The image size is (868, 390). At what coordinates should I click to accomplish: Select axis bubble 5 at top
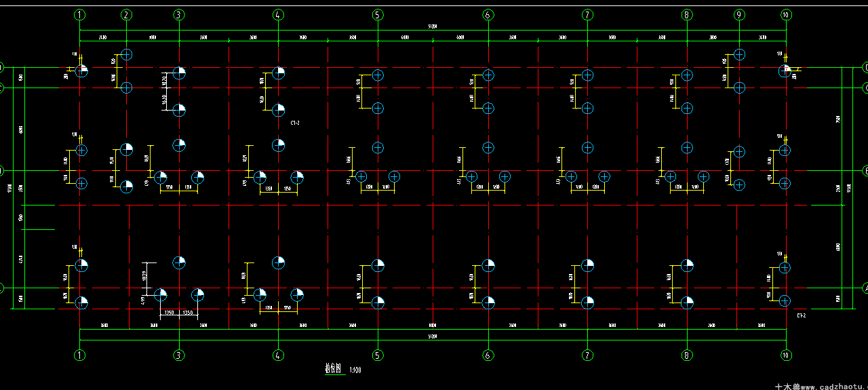pyautogui.click(x=378, y=14)
